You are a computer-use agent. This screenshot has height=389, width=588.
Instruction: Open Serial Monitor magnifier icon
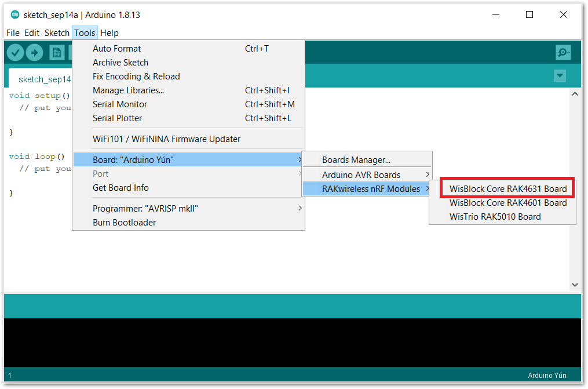pos(563,53)
